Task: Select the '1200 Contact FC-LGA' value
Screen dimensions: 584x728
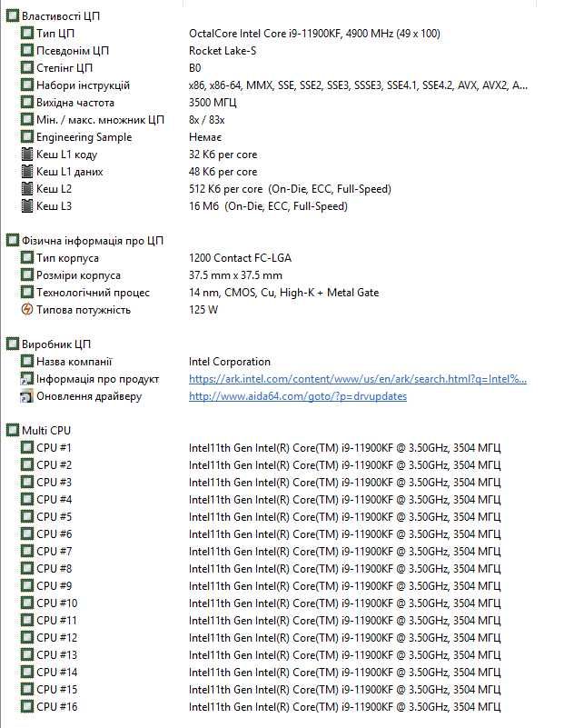Action: 240,258
